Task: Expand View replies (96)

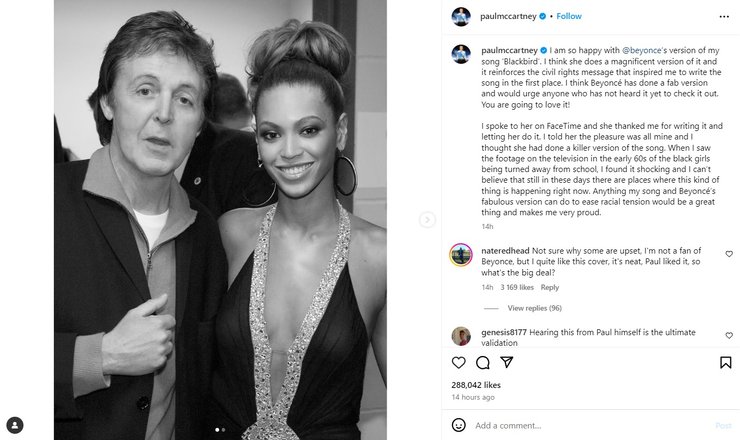Action: coord(534,308)
